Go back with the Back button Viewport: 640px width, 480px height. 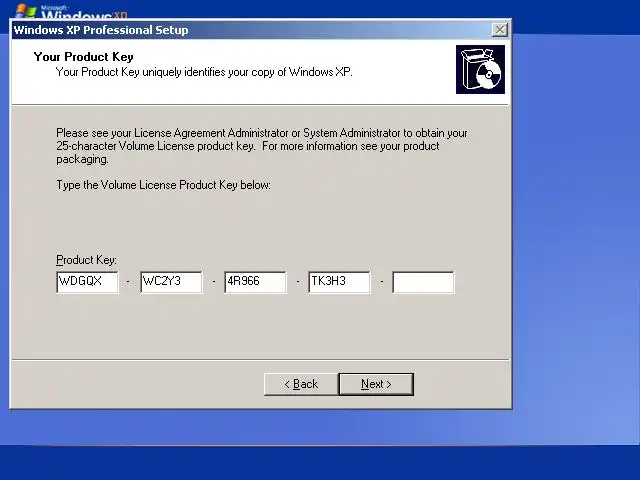click(x=301, y=384)
